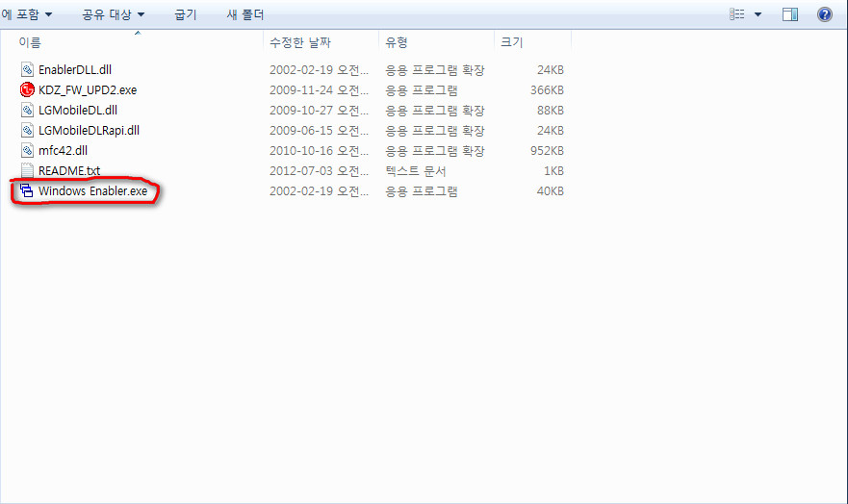This screenshot has height=504, width=848.
Task: Sort files by 유형 column header
Action: tap(397, 42)
